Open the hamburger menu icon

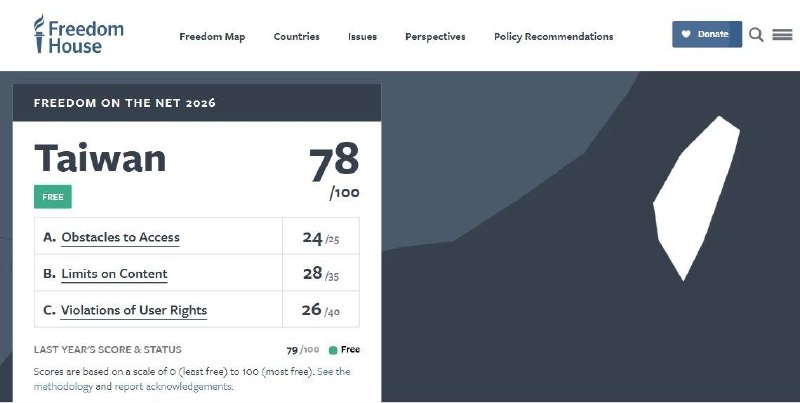coord(782,35)
